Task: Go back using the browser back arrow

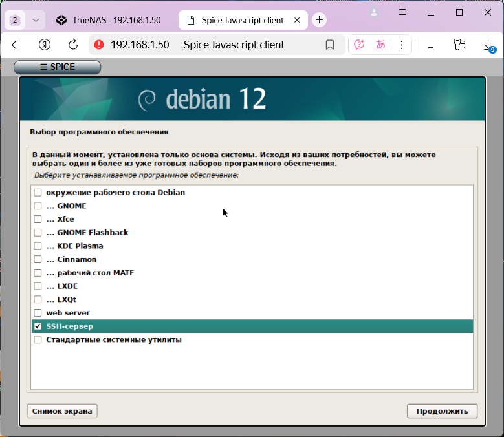Action: [x=16, y=45]
